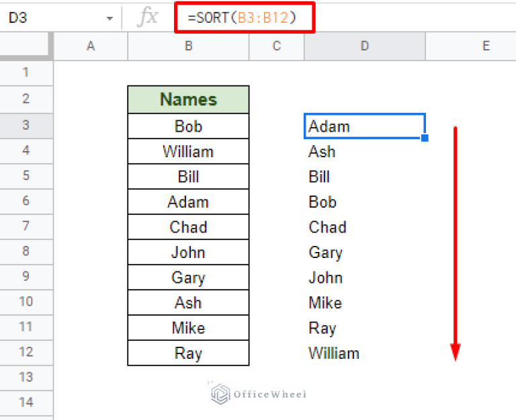The height and width of the screenshot is (420, 516).
Task: Select cell B12 containing Ray
Action: [x=188, y=353]
